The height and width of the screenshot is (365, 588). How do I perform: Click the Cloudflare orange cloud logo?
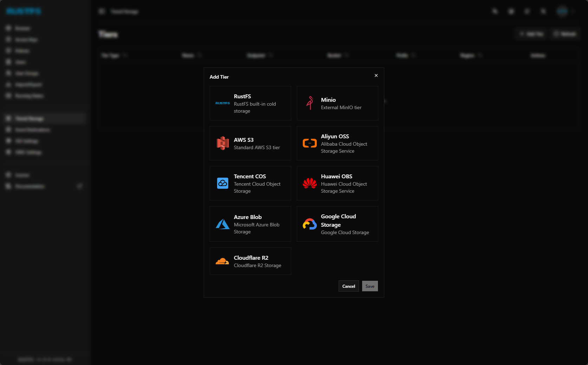point(222,261)
